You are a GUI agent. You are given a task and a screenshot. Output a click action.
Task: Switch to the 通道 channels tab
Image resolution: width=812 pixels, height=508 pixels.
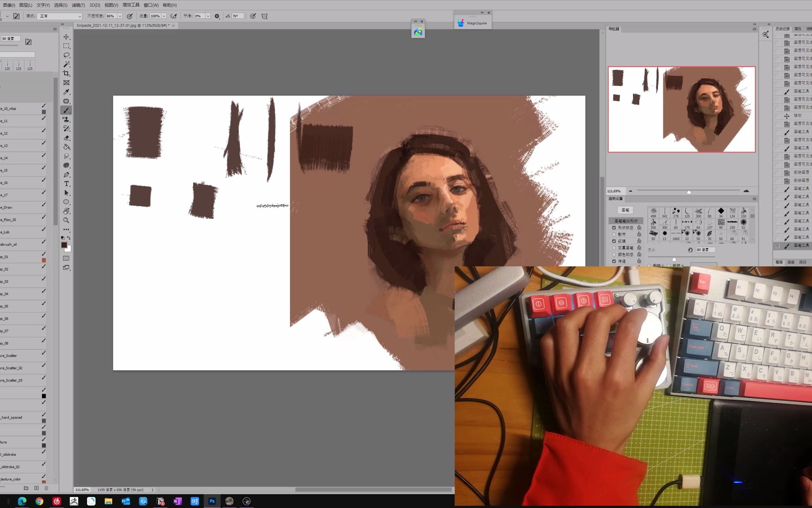click(791, 262)
